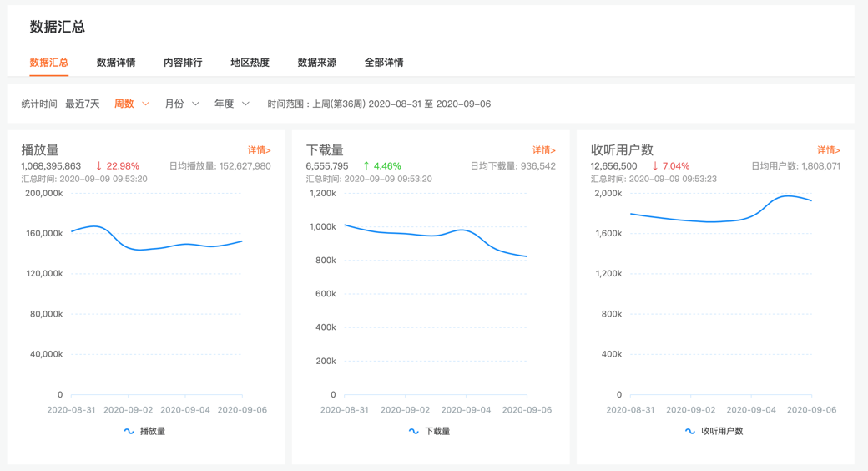Click the peak of 收听用户数 line chart

788,196
